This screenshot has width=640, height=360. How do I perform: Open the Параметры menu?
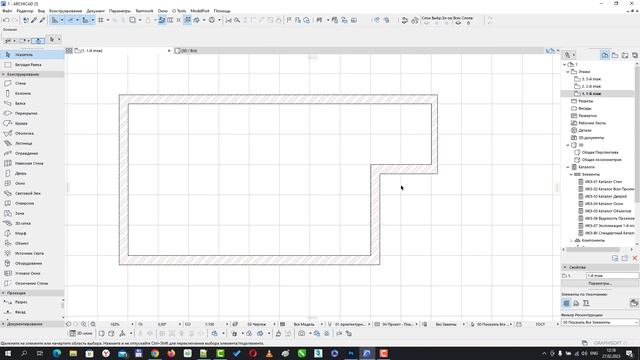click(120, 11)
